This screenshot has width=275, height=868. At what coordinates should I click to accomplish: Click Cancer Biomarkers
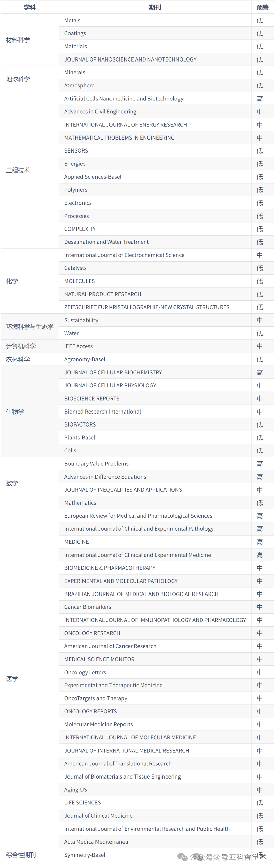[88, 607]
